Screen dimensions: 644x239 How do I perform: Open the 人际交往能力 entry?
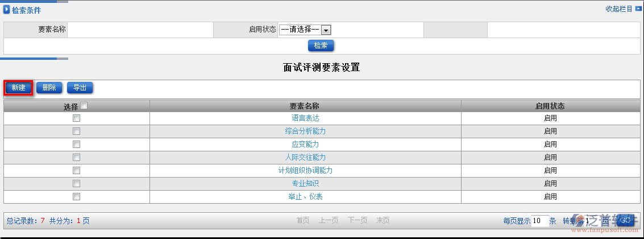(305, 158)
